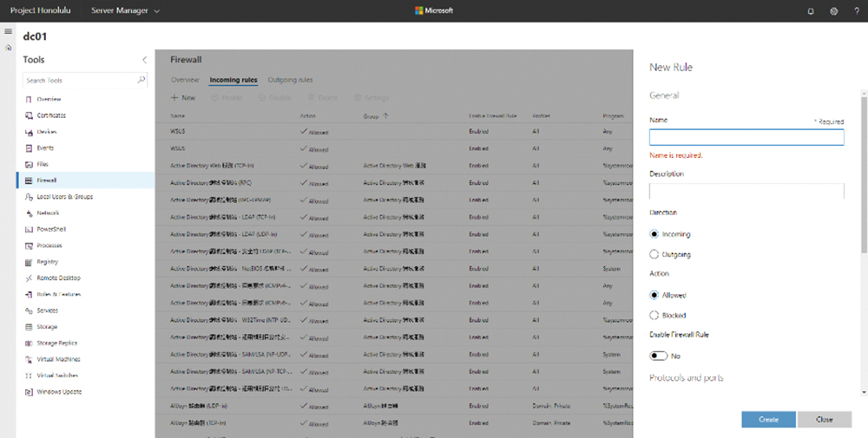
Task: Open the Files tool icon
Action: [x=29, y=164]
